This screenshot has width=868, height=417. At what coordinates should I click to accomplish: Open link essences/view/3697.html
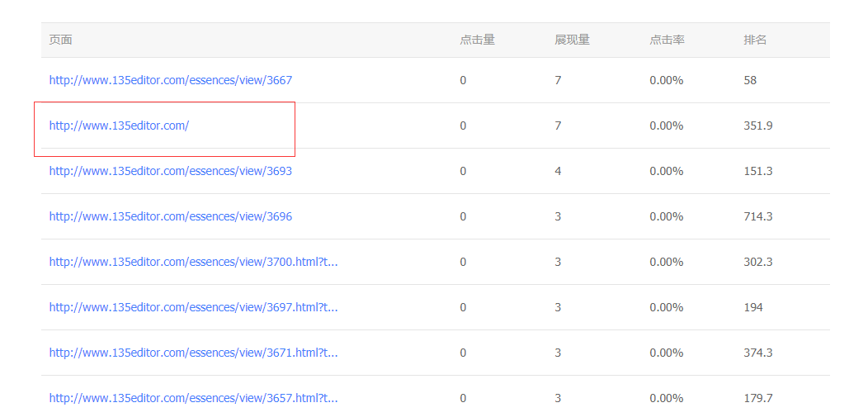(x=193, y=307)
